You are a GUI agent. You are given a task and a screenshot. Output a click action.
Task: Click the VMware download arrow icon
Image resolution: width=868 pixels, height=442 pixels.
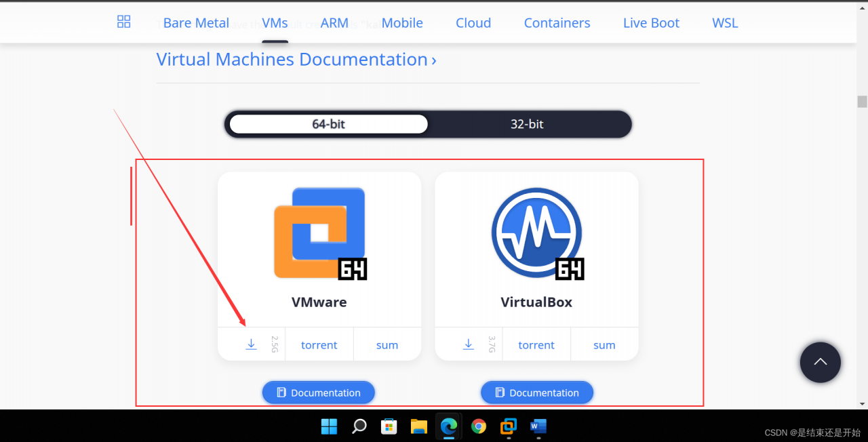(251, 344)
